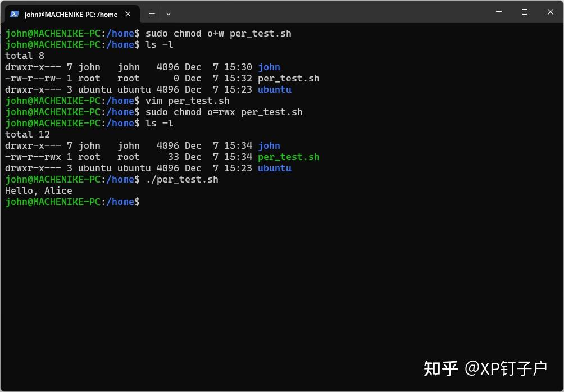The image size is (564, 392).
Task: Maximize the terminal window
Action: tap(525, 11)
